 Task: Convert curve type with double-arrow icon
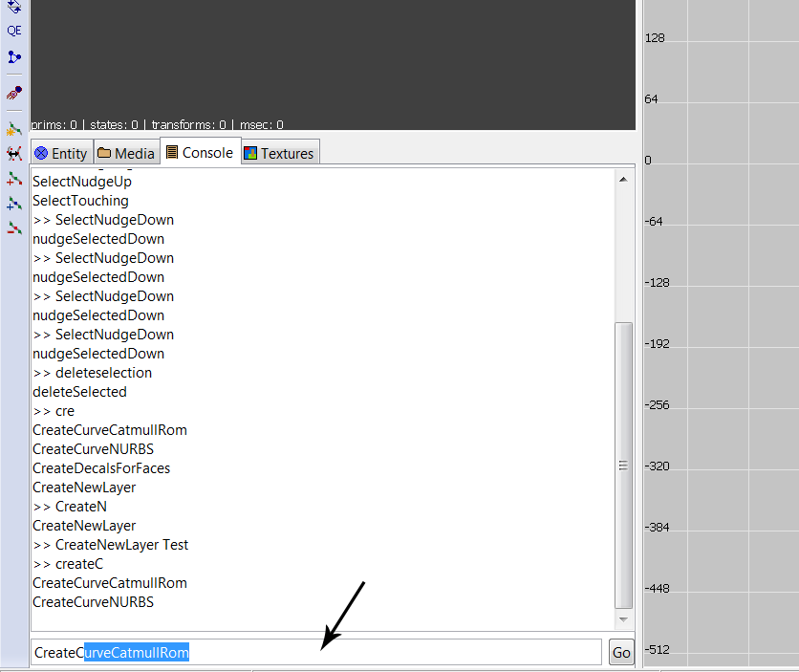point(14,153)
